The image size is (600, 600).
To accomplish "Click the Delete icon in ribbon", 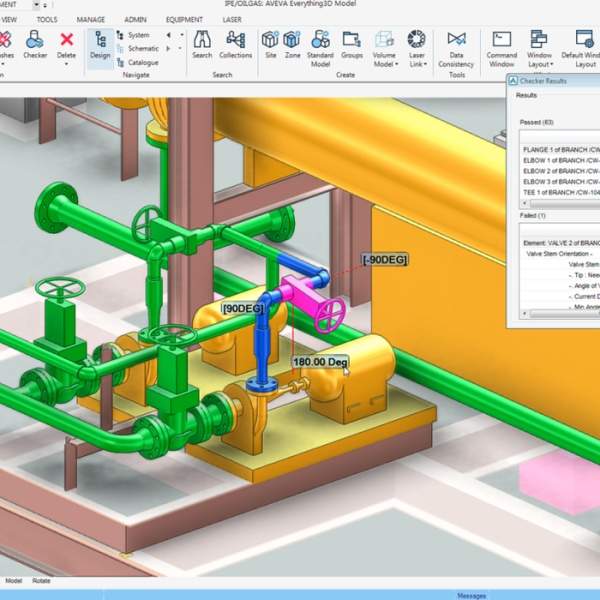I will 67,45.
